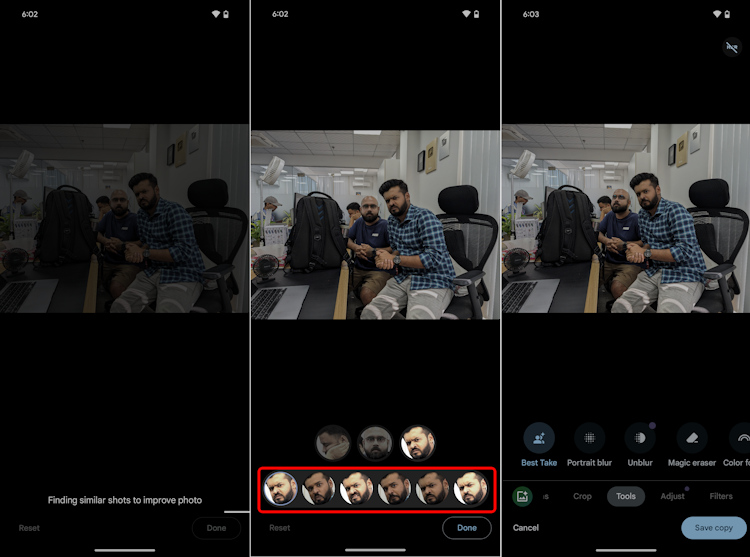The image size is (750, 557).
Task: Switch to the Crop tab
Action: [x=582, y=496]
